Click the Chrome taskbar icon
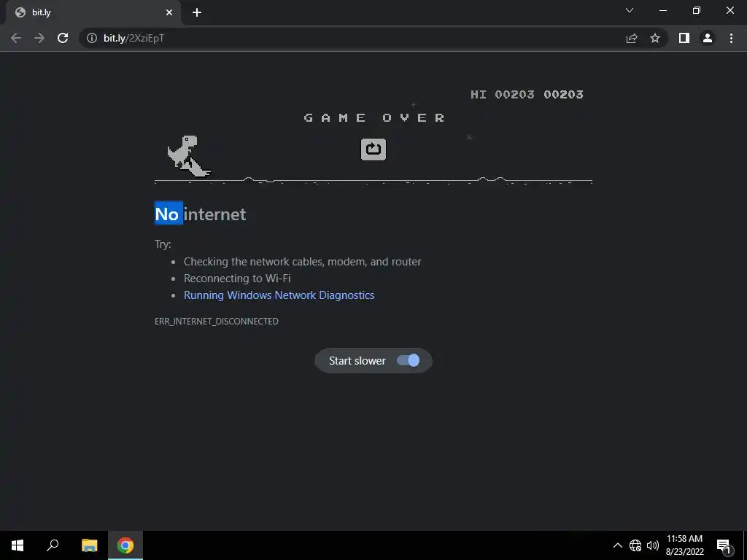This screenshot has height=560, width=747. pos(125,545)
